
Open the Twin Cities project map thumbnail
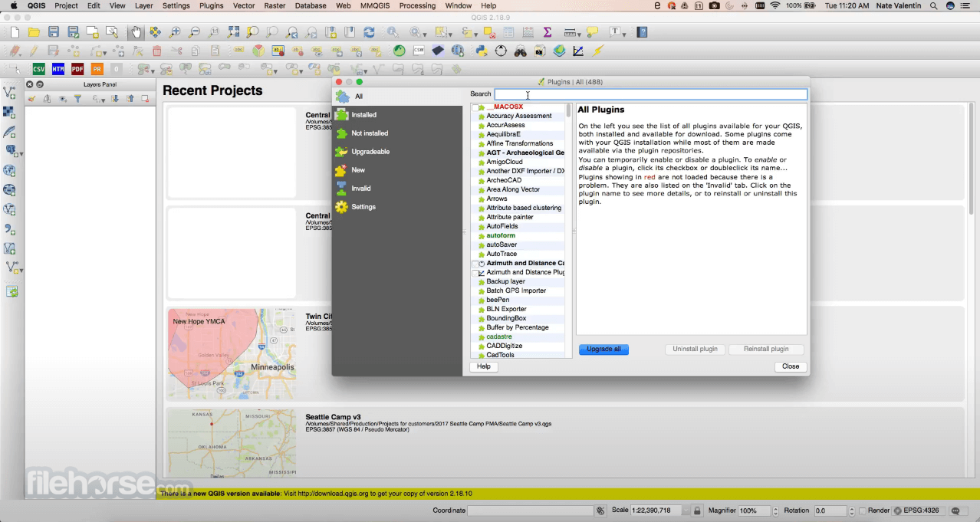[x=232, y=354]
